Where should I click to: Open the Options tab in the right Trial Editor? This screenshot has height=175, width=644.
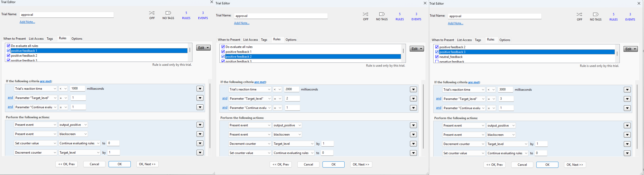504,40
